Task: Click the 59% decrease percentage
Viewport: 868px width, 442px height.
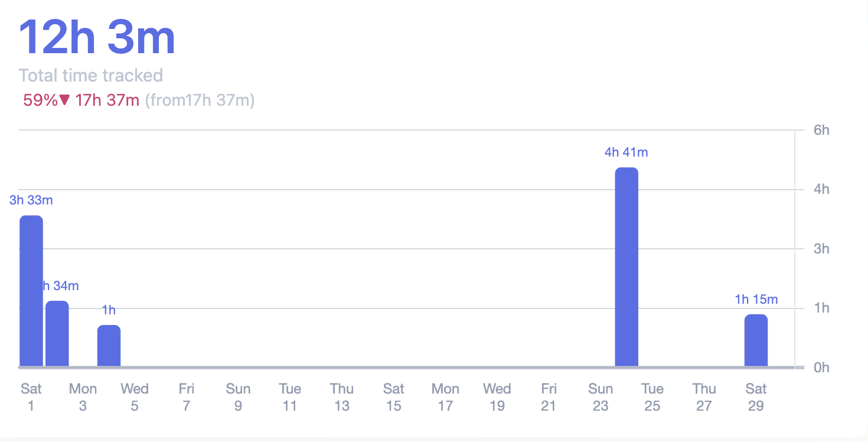Action: (40, 100)
